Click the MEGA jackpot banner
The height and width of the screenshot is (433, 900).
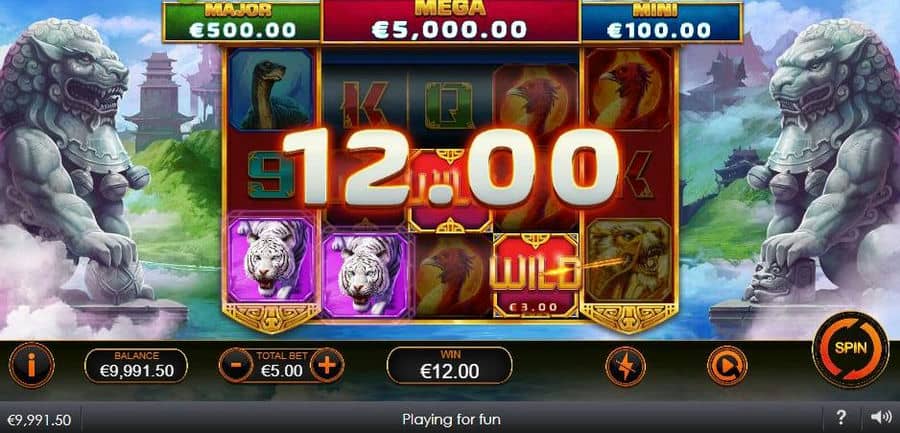[451, 21]
